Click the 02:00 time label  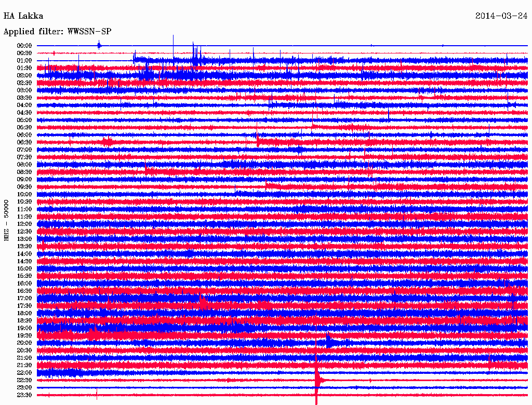click(x=24, y=75)
